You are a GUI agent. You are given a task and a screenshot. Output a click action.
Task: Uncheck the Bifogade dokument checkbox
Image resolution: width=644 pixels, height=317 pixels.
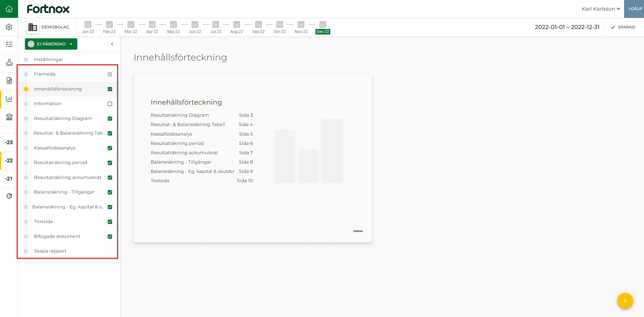(x=110, y=236)
